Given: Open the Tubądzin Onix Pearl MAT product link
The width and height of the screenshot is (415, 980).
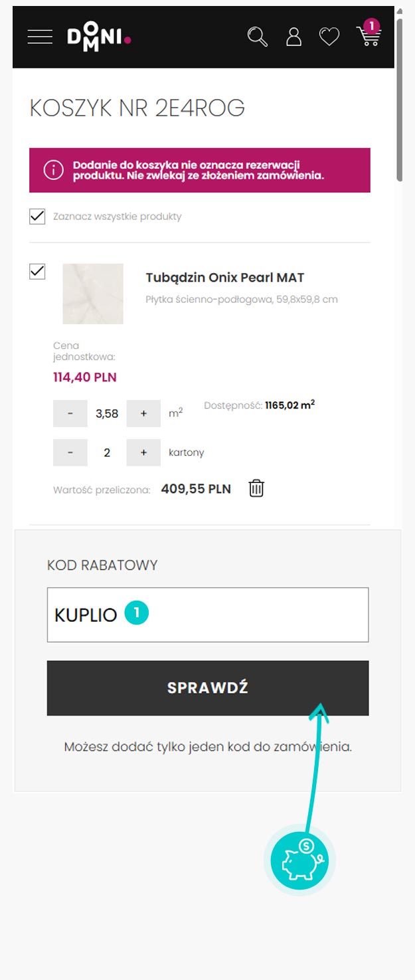Looking at the screenshot, I should coord(224,278).
